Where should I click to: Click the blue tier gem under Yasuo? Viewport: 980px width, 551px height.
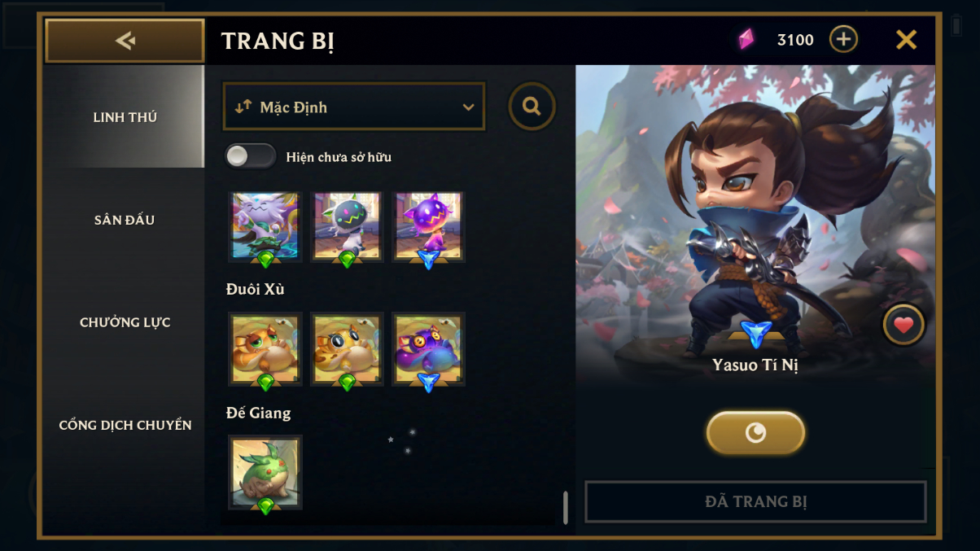(756, 333)
